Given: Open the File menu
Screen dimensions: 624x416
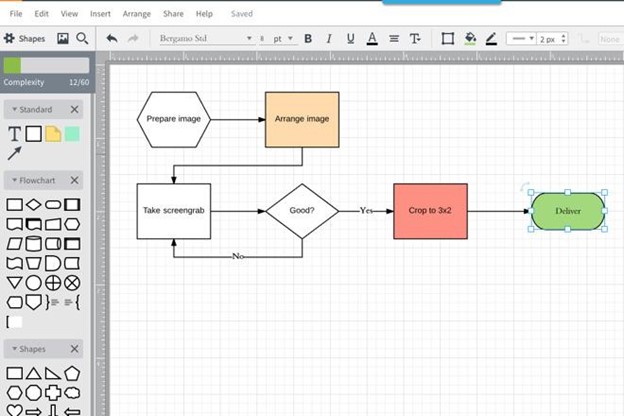Looking at the screenshot, I should [16, 14].
